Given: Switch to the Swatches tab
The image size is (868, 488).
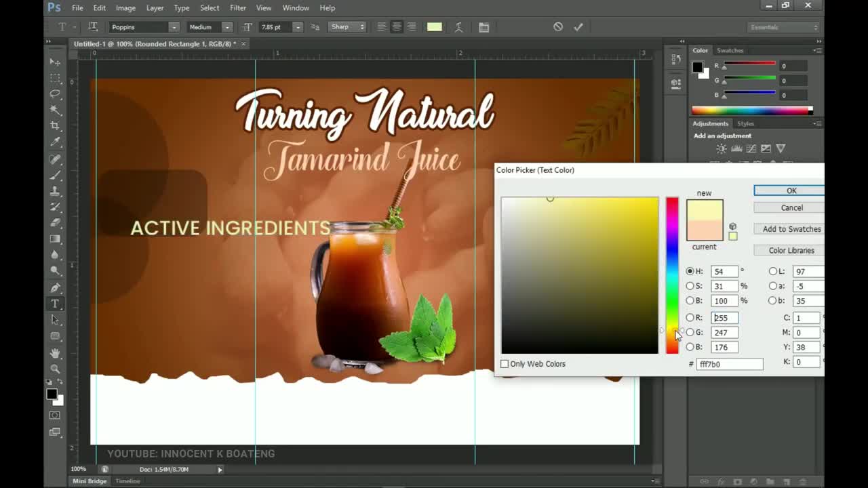Looking at the screenshot, I should tap(730, 50).
